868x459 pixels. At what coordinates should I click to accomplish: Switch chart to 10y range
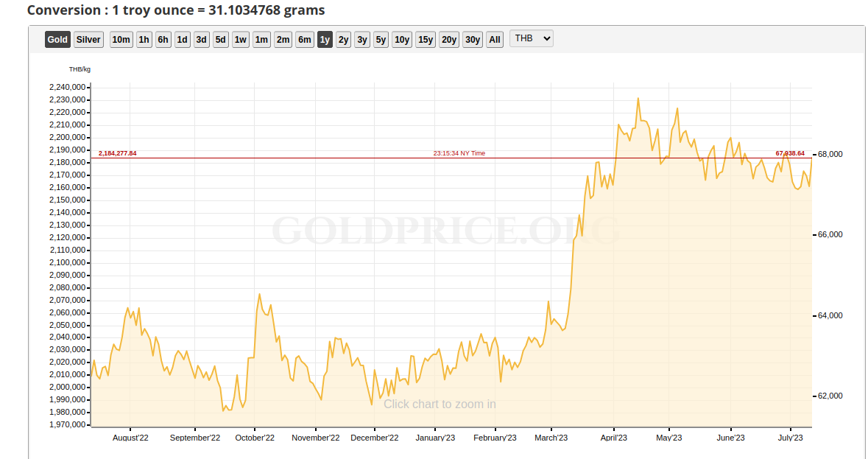[x=402, y=40]
